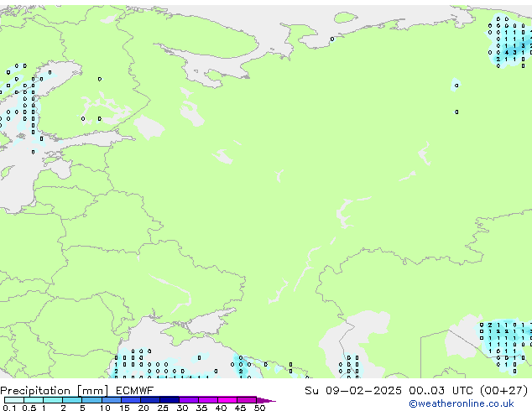Image resolution: width=532 pixels, height=411 pixels.
Task: Pick the 5–10 mm blue legend swatch
Action: pyautogui.click(x=91, y=400)
